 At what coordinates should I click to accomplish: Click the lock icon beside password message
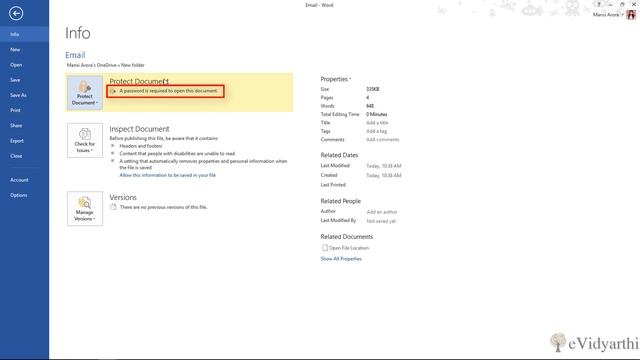click(113, 91)
